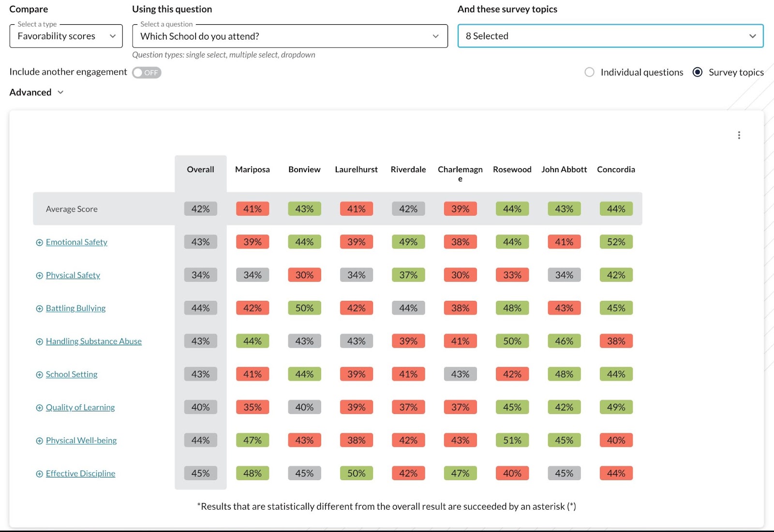This screenshot has height=532, width=774.
Task: Open the School Setting topic link
Action: tap(72, 374)
